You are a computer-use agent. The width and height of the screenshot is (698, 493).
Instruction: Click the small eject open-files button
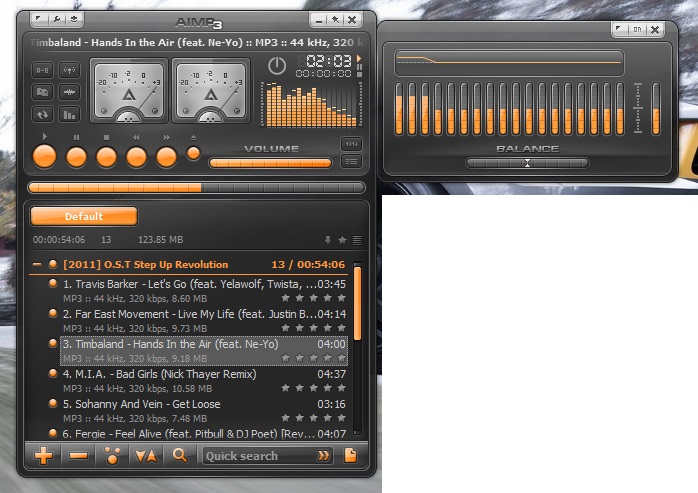pyautogui.click(x=193, y=153)
